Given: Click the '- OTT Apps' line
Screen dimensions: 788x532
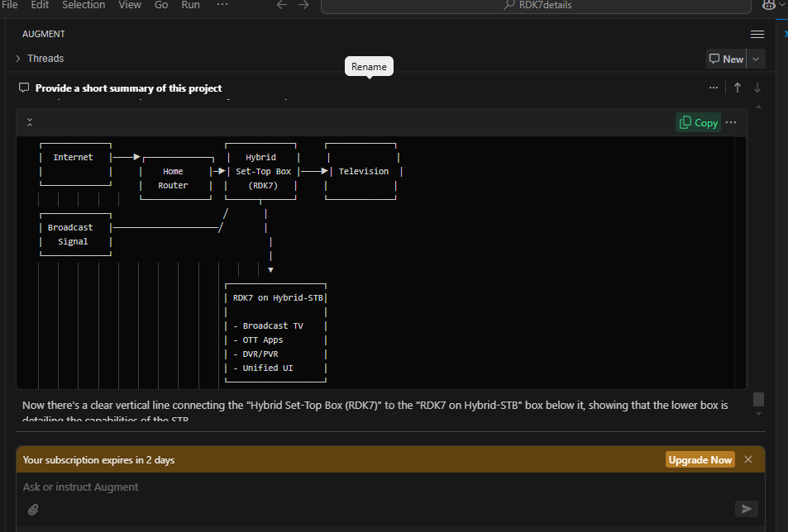Looking at the screenshot, I should [258, 340].
